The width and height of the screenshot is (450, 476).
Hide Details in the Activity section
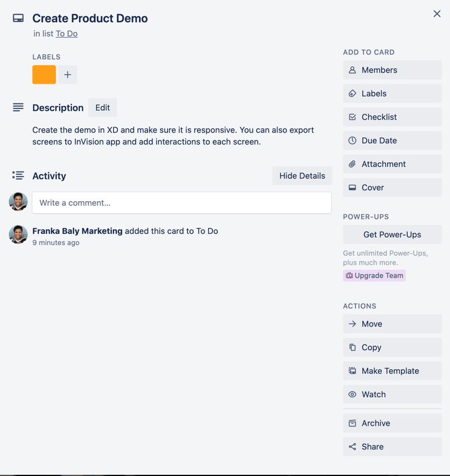[302, 176]
